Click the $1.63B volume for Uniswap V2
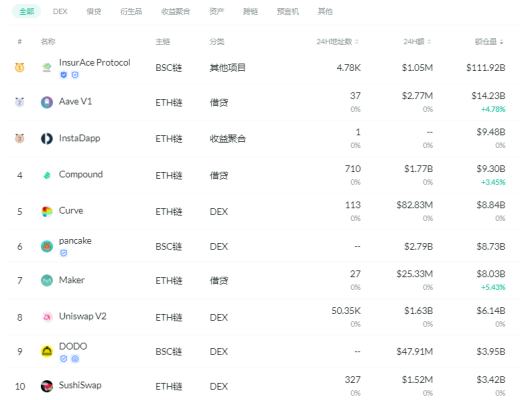Viewport: 520px width, 400px height. pos(419,311)
